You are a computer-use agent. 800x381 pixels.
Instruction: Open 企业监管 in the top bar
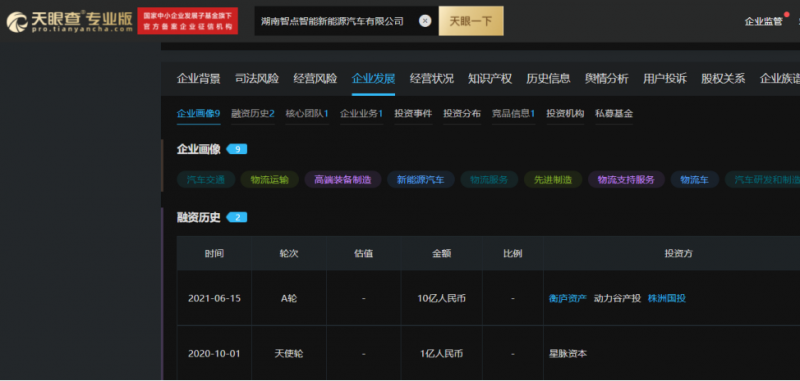[763, 21]
